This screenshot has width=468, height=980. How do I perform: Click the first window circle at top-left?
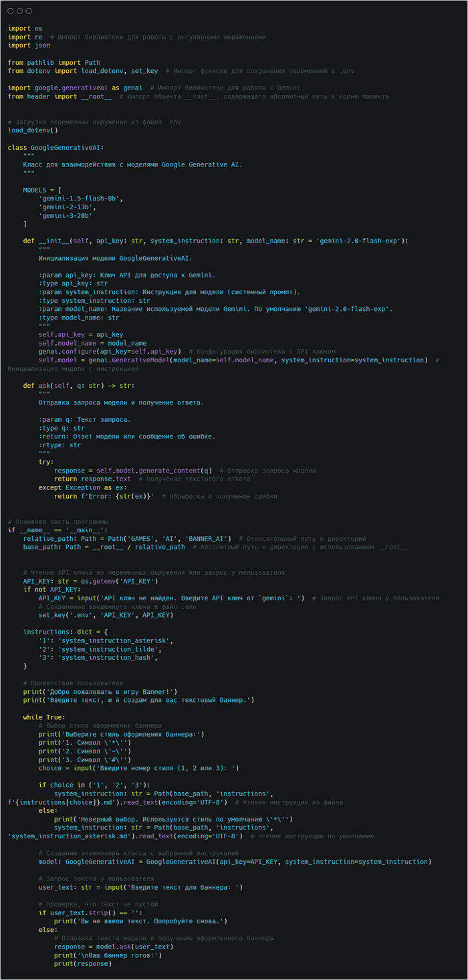pyautogui.click(x=11, y=11)
